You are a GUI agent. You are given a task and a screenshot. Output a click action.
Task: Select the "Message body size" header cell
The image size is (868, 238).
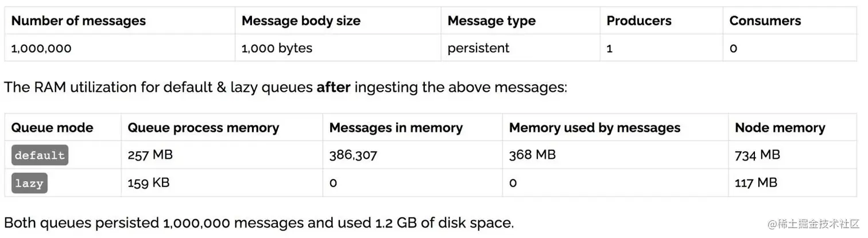[x=301, y=21]
